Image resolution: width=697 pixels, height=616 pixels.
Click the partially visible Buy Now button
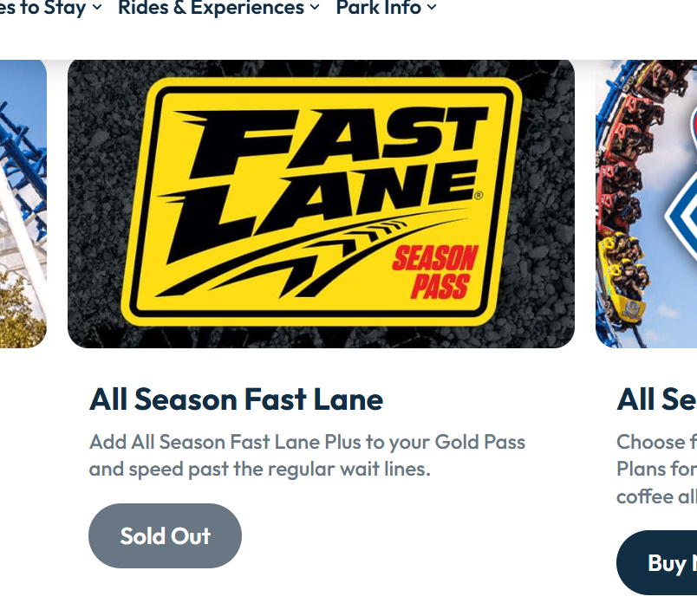(661, 563)
